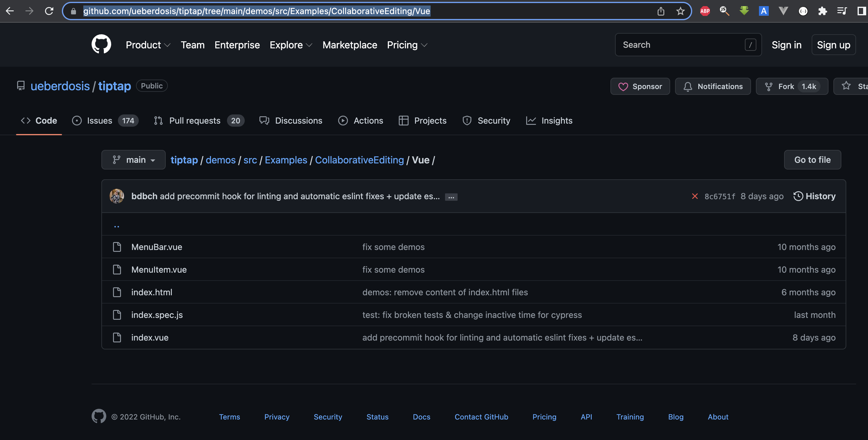Image resolution: width=868 pixels, height=440 pixels.
Task: Open the main branch selector dropdown
Action: 134,160
